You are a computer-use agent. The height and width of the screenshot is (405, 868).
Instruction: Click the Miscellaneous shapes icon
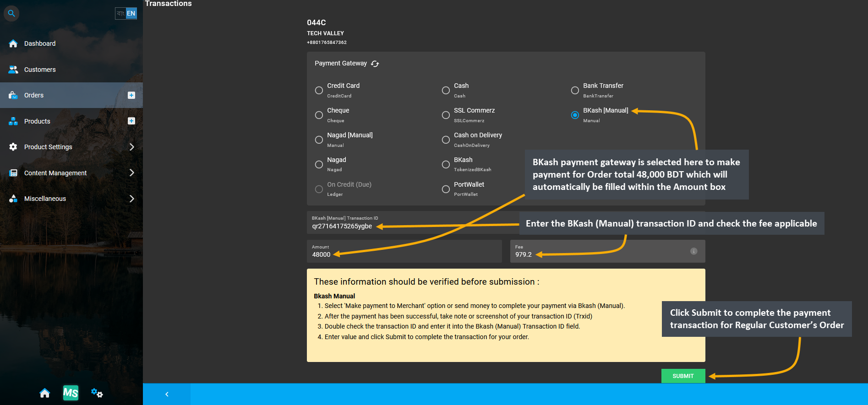[x=13, y=199]
